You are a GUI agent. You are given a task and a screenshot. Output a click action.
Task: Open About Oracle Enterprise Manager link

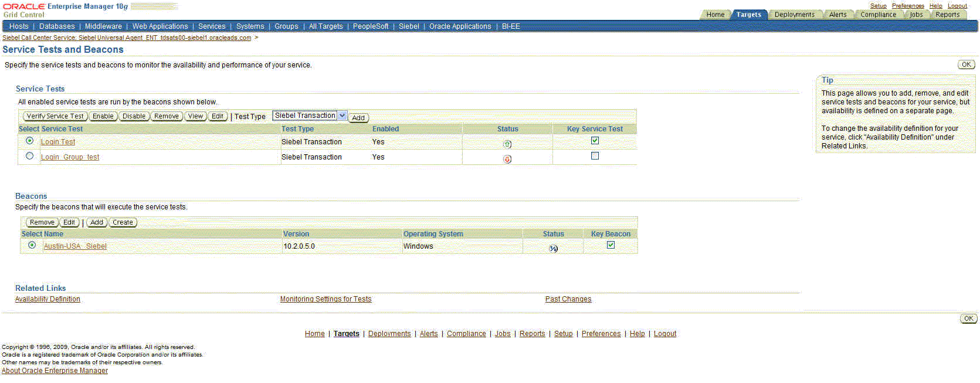(x=55, y=371)
